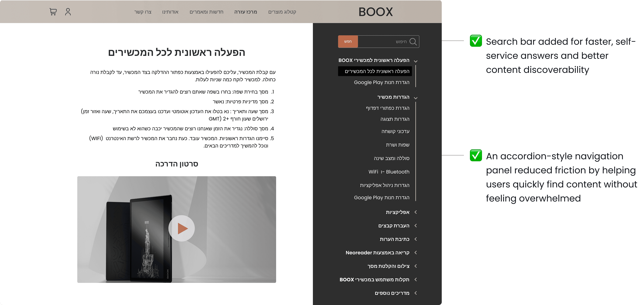Open סוללה ומצב שינה sidebar item
Viewport: 644px width, 305px height.
tap(391, 158)
